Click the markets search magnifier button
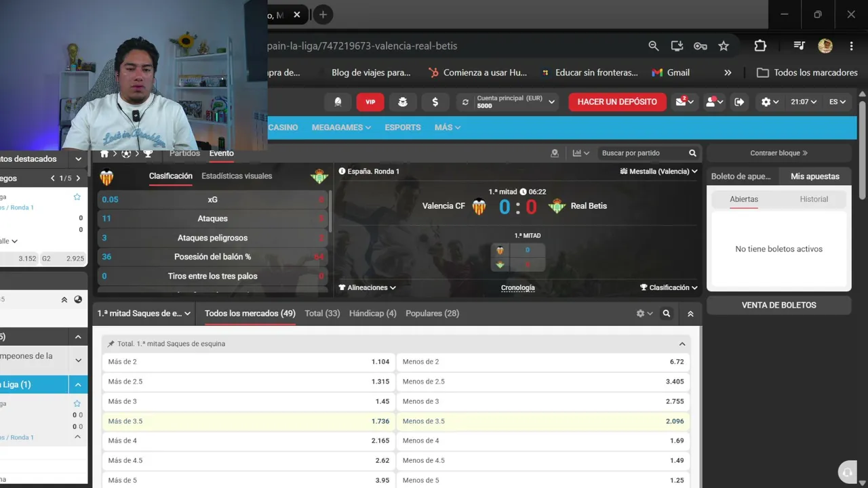This screenshot has height=488, width=868. pyautogui.click(x=667, y=314)
